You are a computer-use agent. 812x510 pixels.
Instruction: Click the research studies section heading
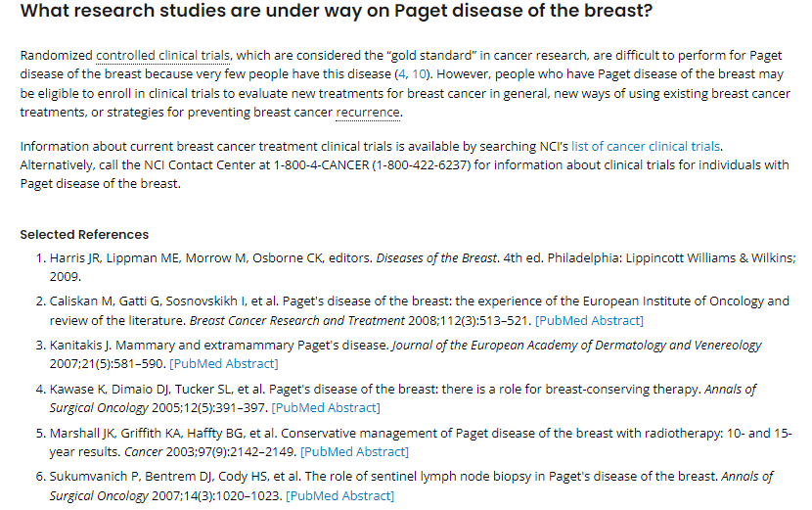click(x=337, y=11)
